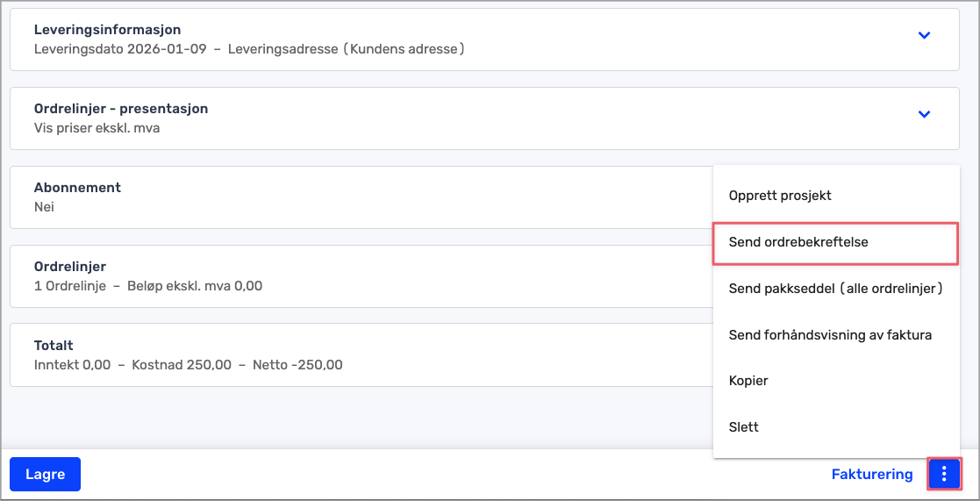980x501 pixels.
Task: Click the Leveringsdato 2026-01-09 summary text
Action: coord(120,49)
